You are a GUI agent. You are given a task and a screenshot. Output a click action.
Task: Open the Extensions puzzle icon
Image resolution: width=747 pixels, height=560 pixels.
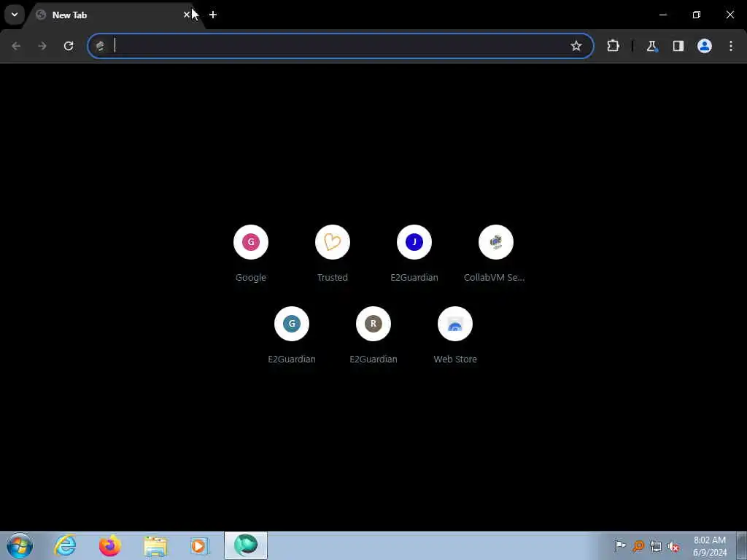613,46
